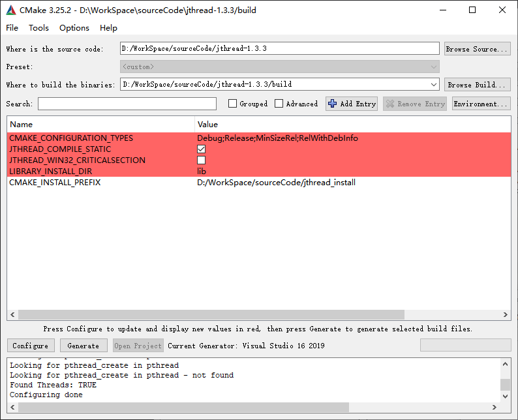Image resolution: width=518 pixels, height=420 pixels.
Task: Click the Name column header
Action: click(x=100, y=125)
